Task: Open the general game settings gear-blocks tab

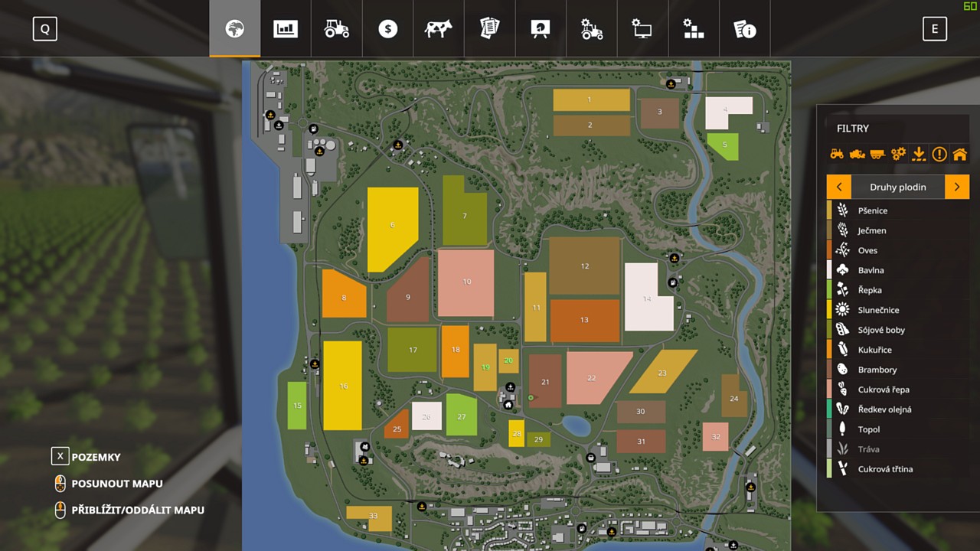Action: (693, 29)
